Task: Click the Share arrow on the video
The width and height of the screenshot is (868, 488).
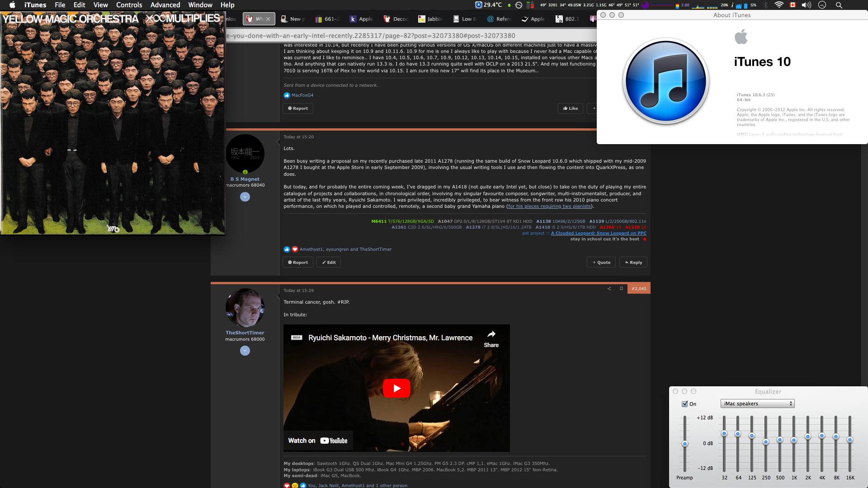Action: click(x=491, y=335)
